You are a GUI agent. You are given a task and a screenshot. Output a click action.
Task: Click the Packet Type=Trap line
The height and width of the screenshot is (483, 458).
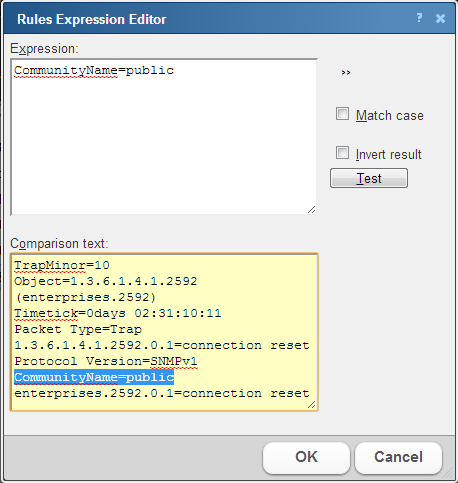(x=78, y=329)
